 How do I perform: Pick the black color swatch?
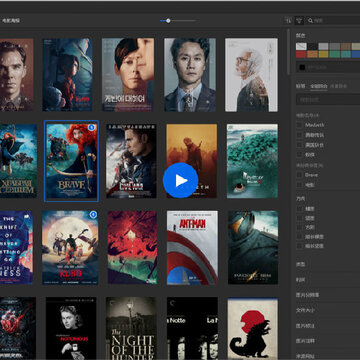point(312,46)
